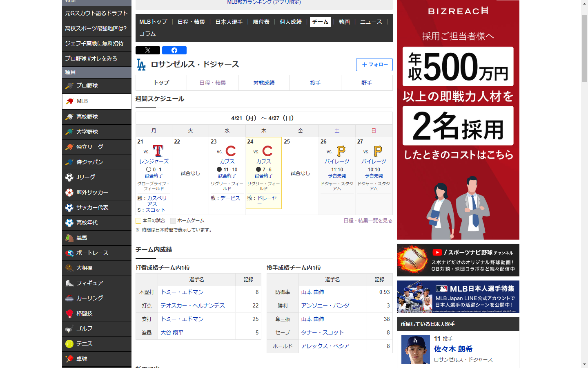Click the テニス ball icon

tap(69, 344)
